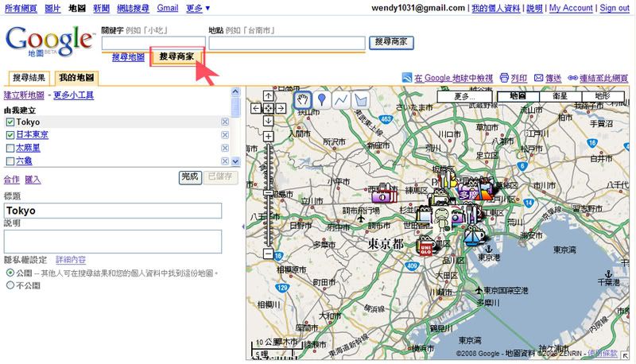Screen dimensions: 636x364
Task: Delete the Tokyo map with X icon
Action: click(225, 122)
